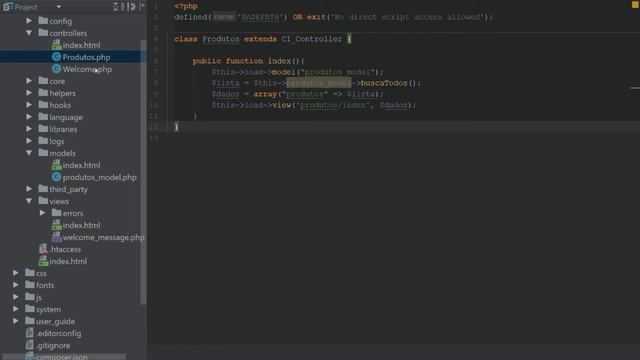Click the composer.json file icon
Image resolution: width=640 pixels, height=360 pixels.
[30, 356]
